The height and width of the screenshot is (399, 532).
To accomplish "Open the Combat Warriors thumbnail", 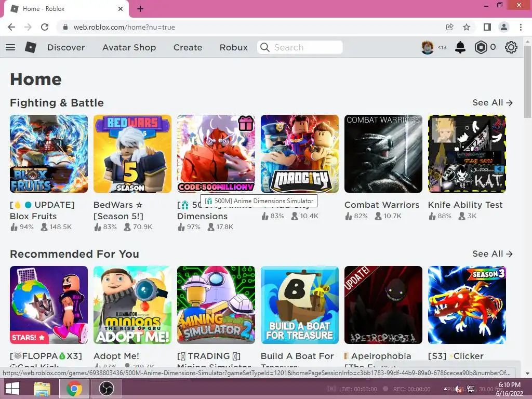I will pyautogui.click(x=383, y=154).
